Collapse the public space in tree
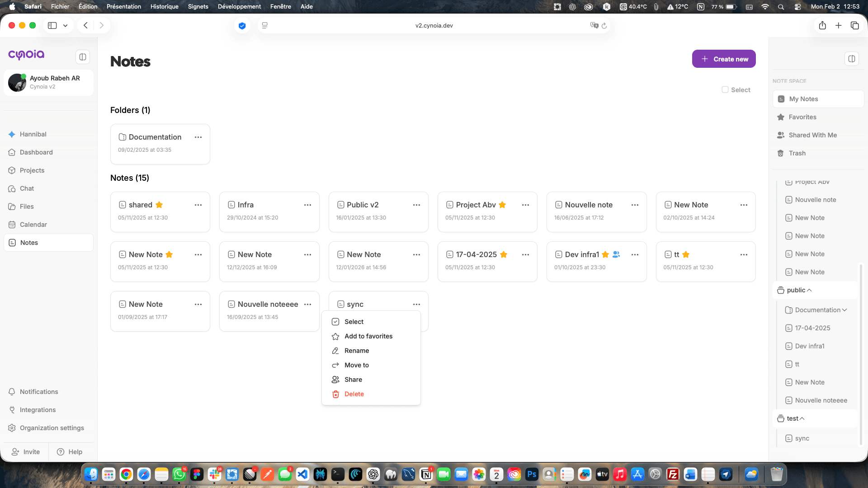 tap(809, 290)
